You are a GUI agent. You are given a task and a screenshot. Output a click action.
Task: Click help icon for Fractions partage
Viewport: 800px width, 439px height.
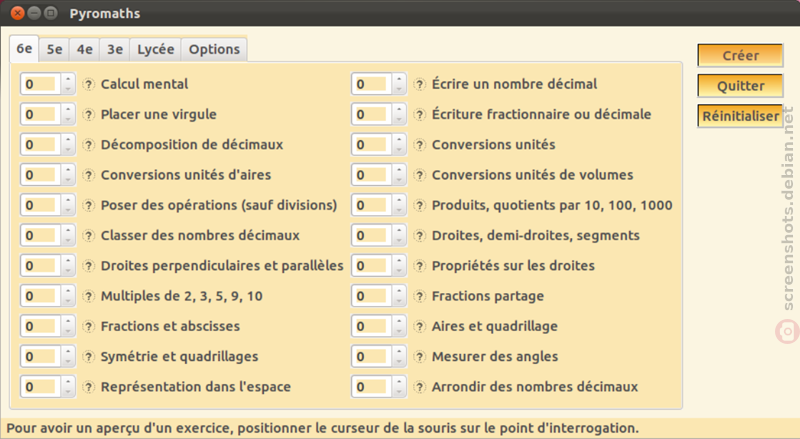pos(419,296)
